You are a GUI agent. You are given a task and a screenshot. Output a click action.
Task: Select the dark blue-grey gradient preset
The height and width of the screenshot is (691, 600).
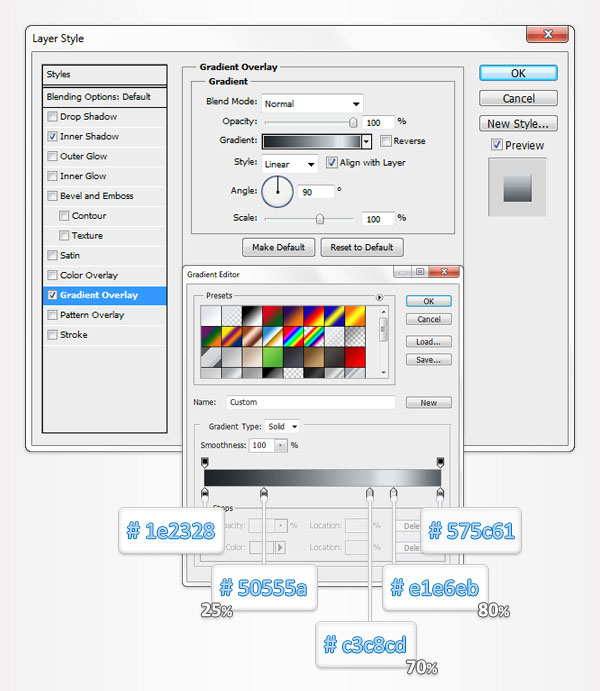click(x=293, y=357)
